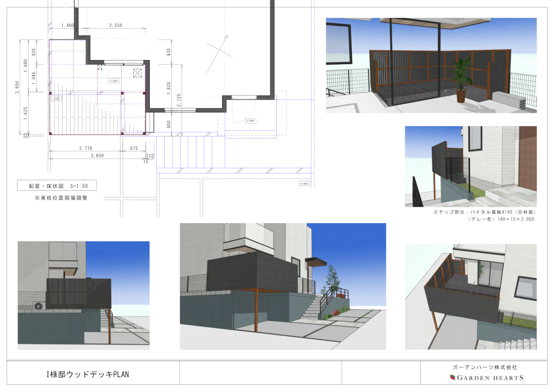Open the side fence view rendering

pos(470,166)
